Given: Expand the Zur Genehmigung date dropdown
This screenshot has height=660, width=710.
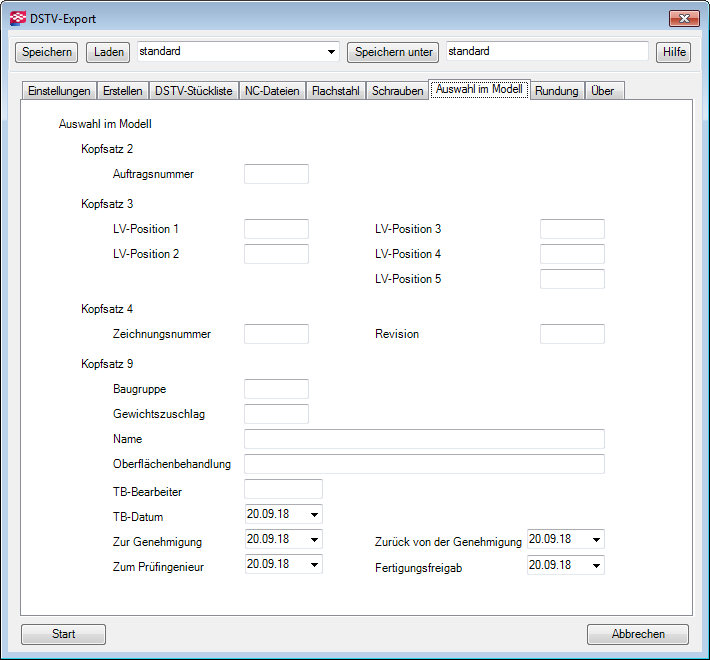Looking at the screenshot, I should click(x=314, y=540).
